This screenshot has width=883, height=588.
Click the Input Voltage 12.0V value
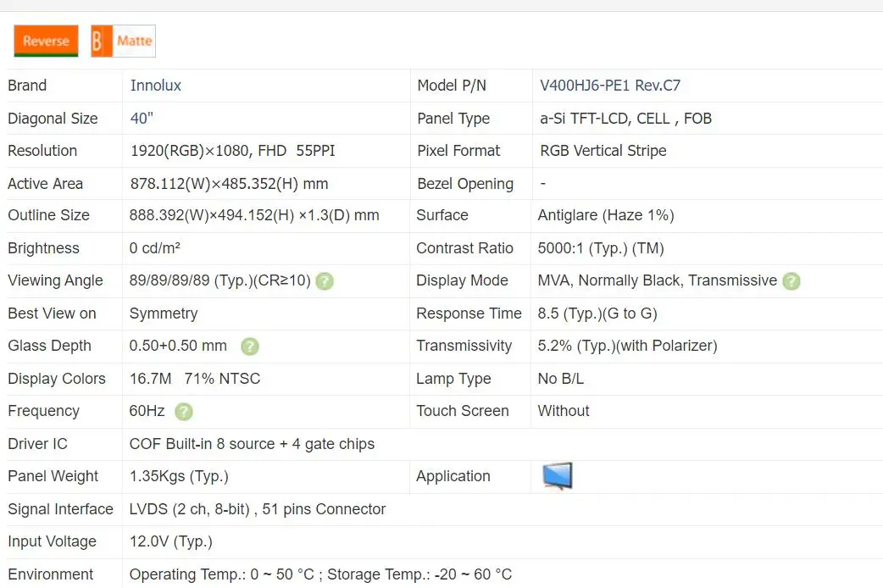(170, 541)
